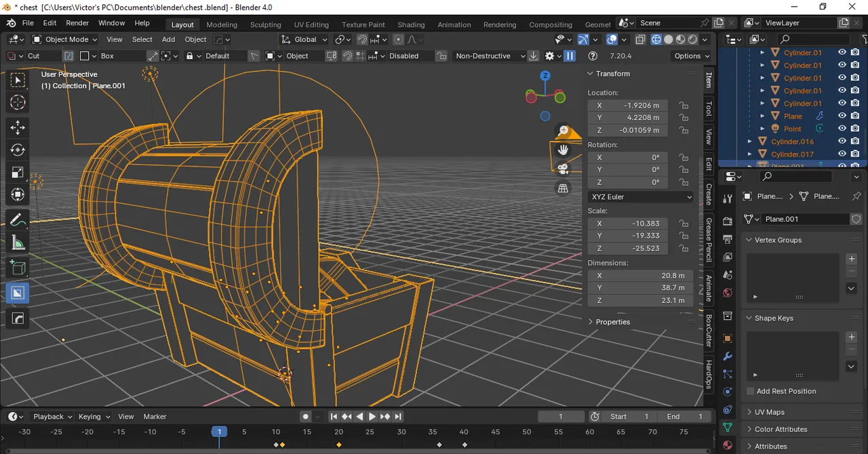Open the Modifiers wrench properties tab
The height and width of the screenshot is (454, 868).
728,356
